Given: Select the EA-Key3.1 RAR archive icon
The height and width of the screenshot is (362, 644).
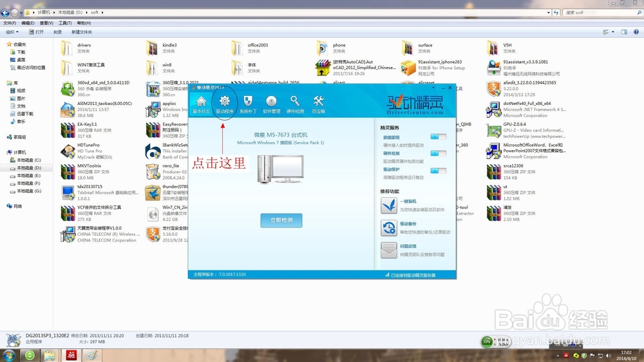Looking at the screenshot, I should pos(68,130).
